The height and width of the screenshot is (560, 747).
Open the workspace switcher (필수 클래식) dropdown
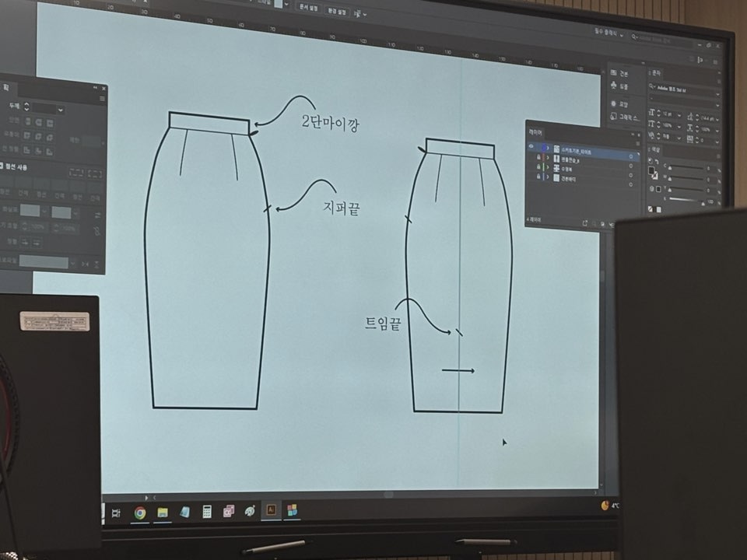[x=605, y=33]
